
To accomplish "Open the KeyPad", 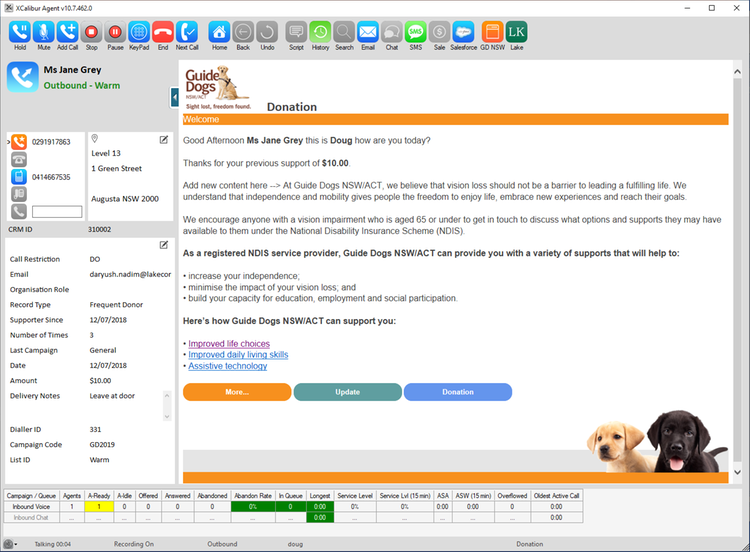I will (x=139, y=33).
